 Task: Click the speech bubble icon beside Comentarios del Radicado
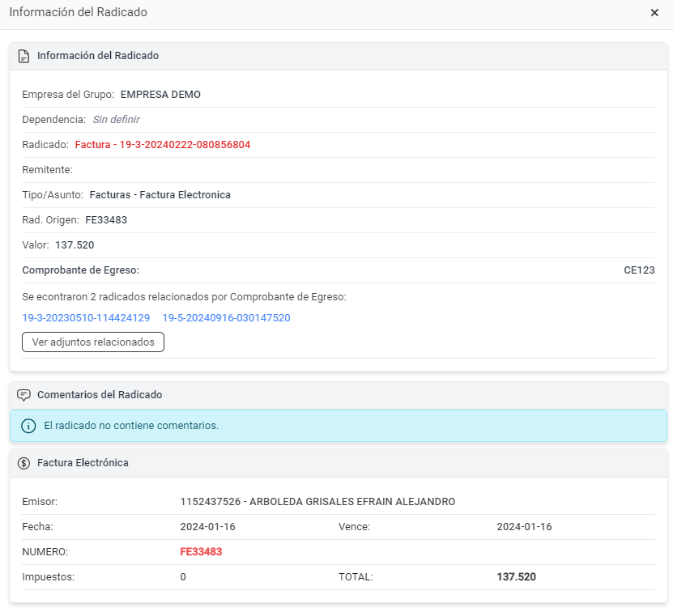24,395
